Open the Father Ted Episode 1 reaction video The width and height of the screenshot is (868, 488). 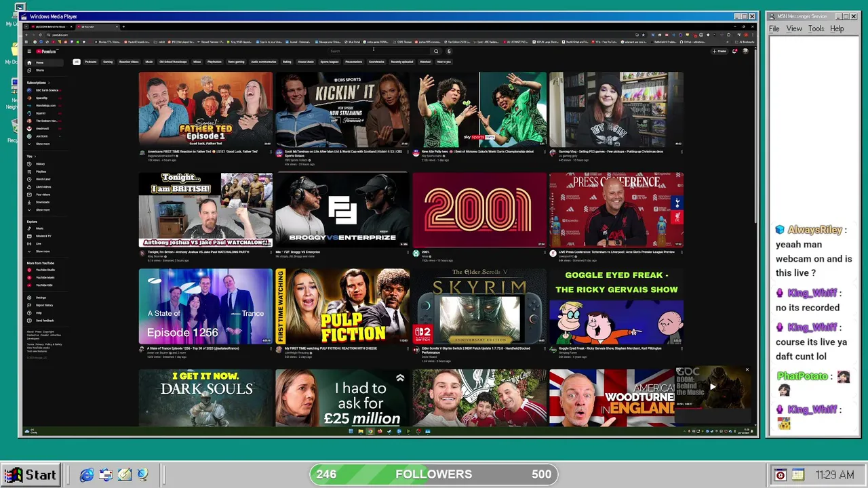pyautogui.click(x=205, y=109)
